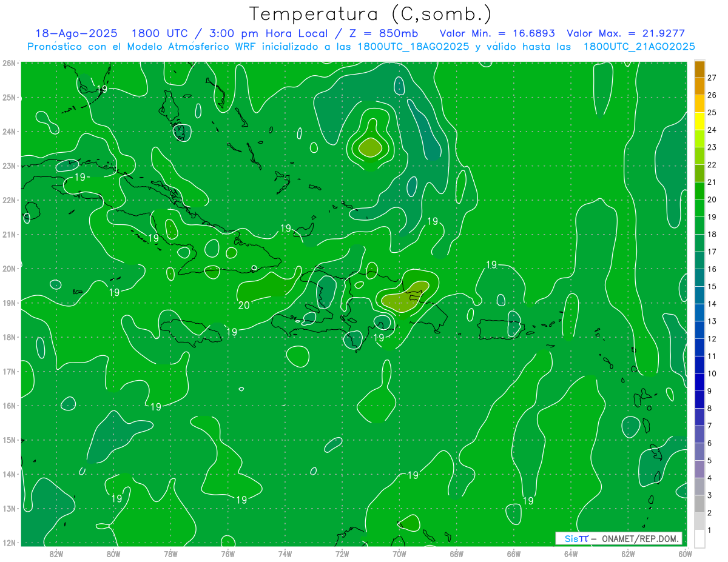Viewport: 728px width, 562px height.
Task: Click the "15N" latitude label
Action: 8,440
